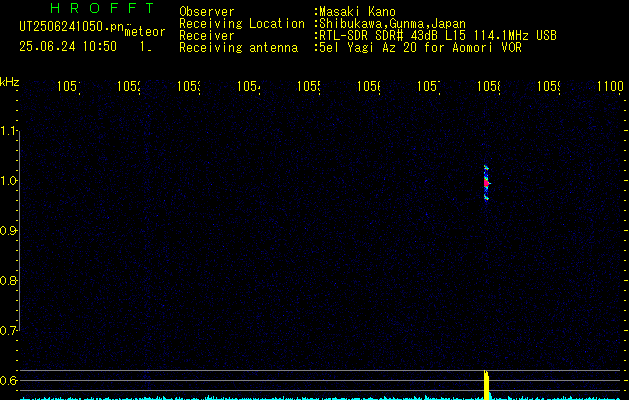Screen dimensions: 629x400
Task: Select the Observer label
Action: pos(207,12)
